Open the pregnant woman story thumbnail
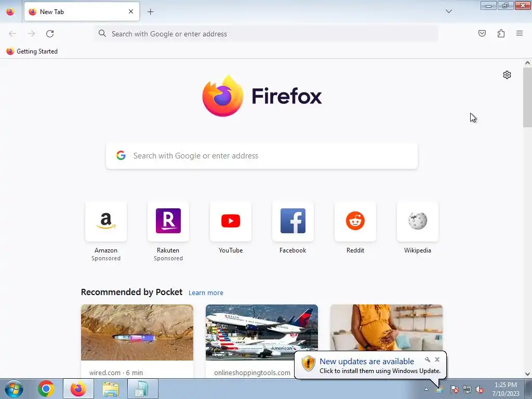Screen dimensions: 532x399 (x=387, y=328)
